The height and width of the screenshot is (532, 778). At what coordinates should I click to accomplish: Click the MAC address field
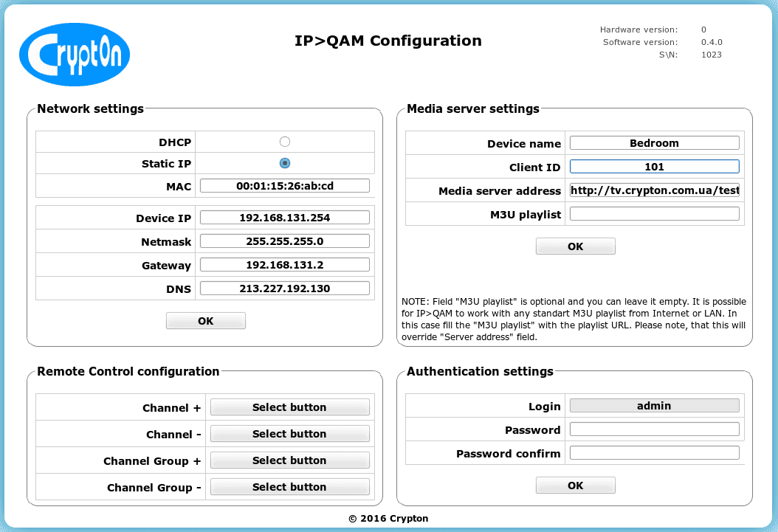click(284, 186)
